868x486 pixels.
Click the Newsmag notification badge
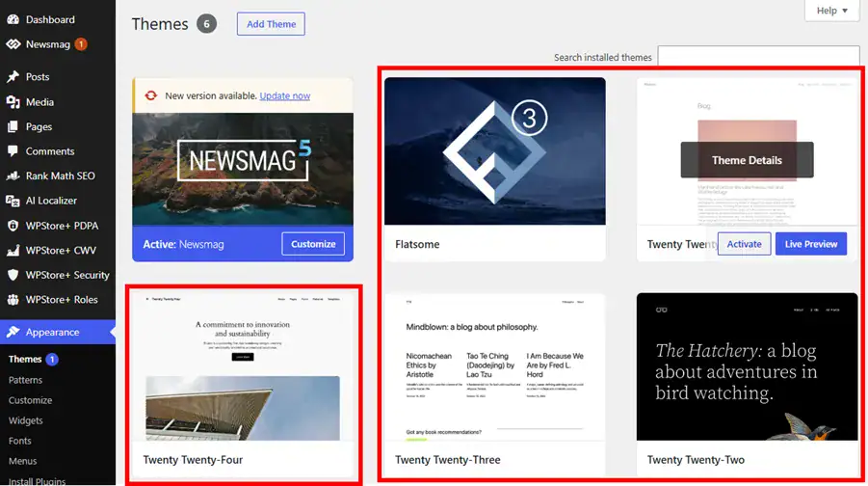coord(81,44)
